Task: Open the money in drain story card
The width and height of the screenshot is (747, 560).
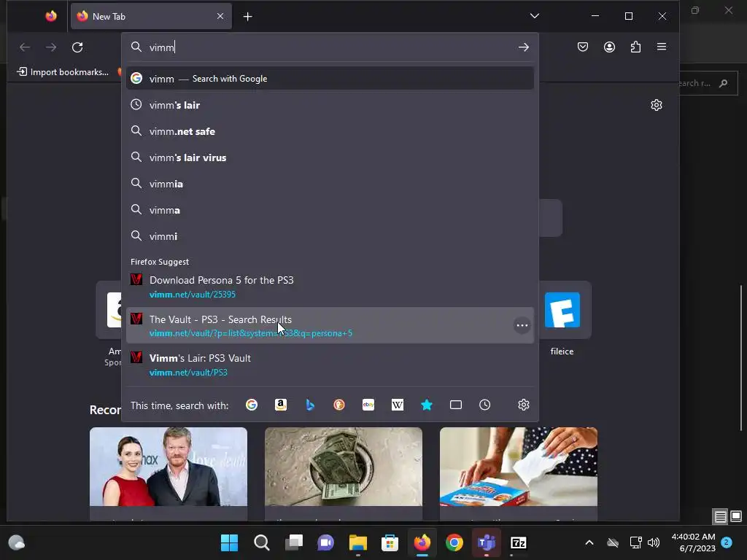Action: (x=344, y=474)
